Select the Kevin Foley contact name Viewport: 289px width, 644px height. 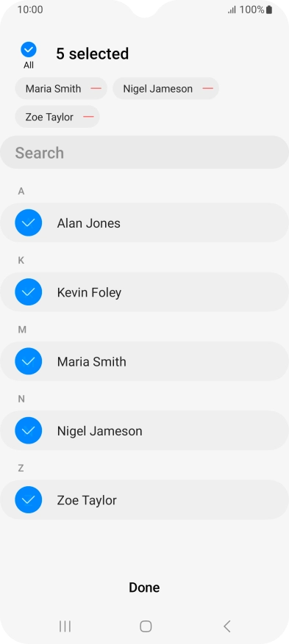tap(89, 292)
